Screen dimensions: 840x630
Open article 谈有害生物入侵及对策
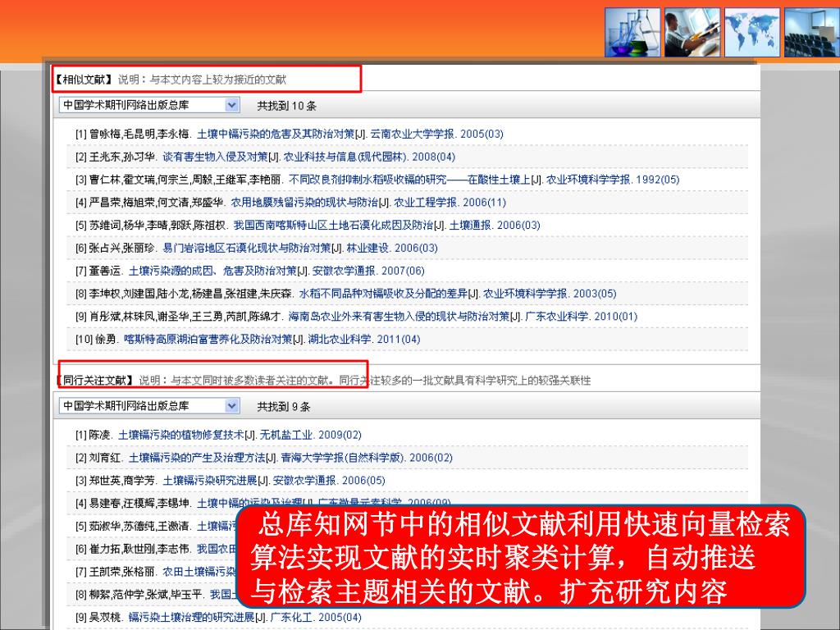[x=215, y=157]
